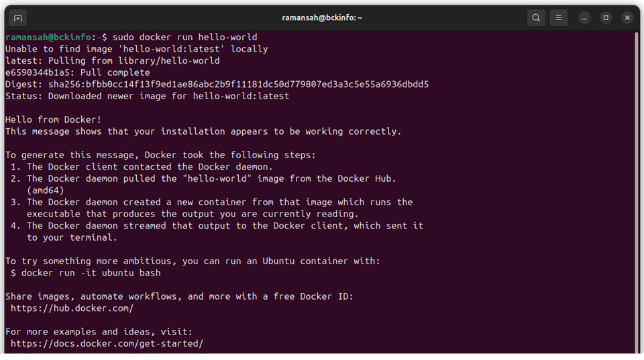Open a new terminal tab
The image size is (644, 360).
pos(17,17)
